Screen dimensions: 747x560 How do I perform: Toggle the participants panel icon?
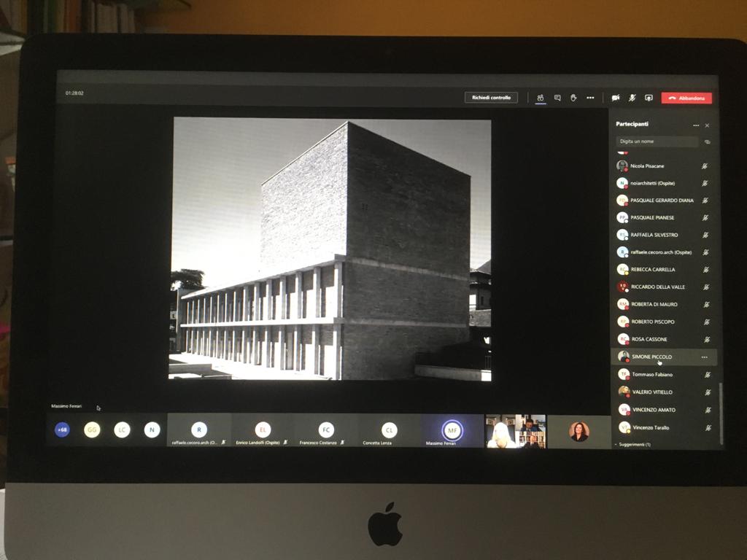541,98
